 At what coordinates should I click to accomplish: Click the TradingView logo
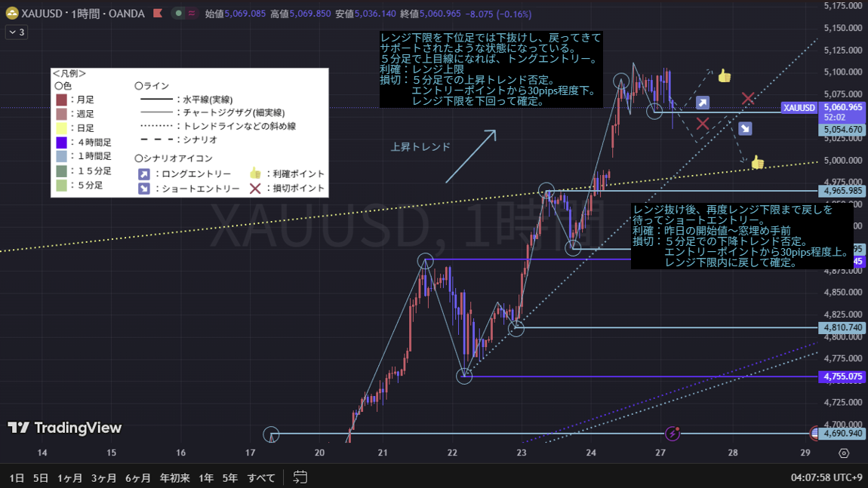click(x=65, y=428)
